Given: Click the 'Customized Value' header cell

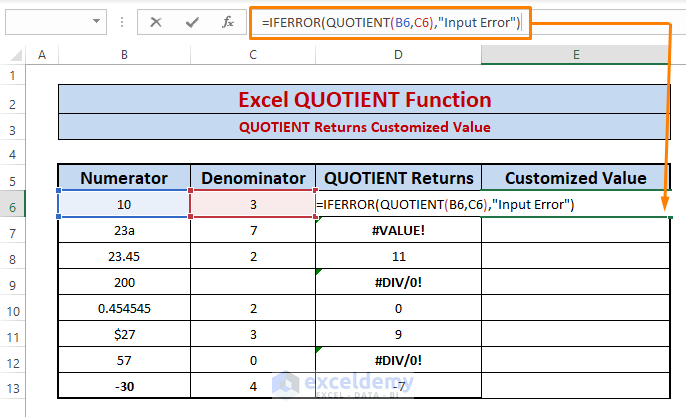Looking at the screenshot, I should click(576, 178).
